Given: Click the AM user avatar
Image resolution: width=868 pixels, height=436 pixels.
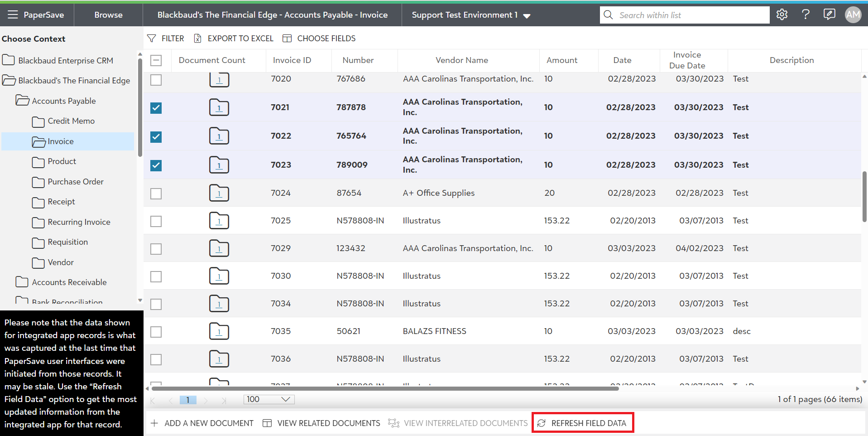Looking at the screenshot, I should [x=853, y=15].
